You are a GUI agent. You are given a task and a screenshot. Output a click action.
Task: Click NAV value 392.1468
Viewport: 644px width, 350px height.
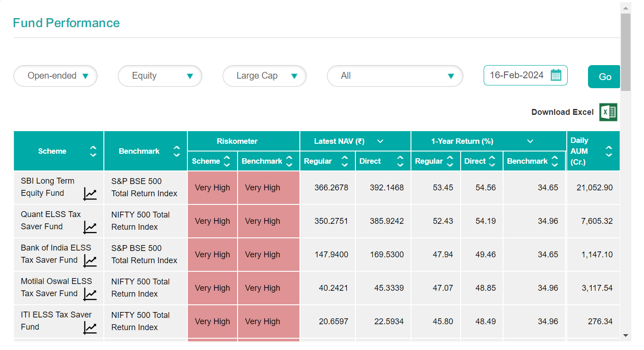(x=387, y=188)
